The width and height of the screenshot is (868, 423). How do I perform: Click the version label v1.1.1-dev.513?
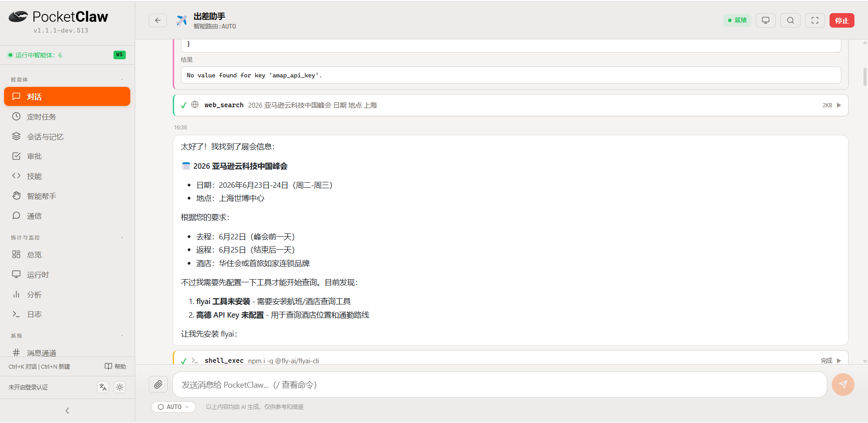(x=61, y=30)
